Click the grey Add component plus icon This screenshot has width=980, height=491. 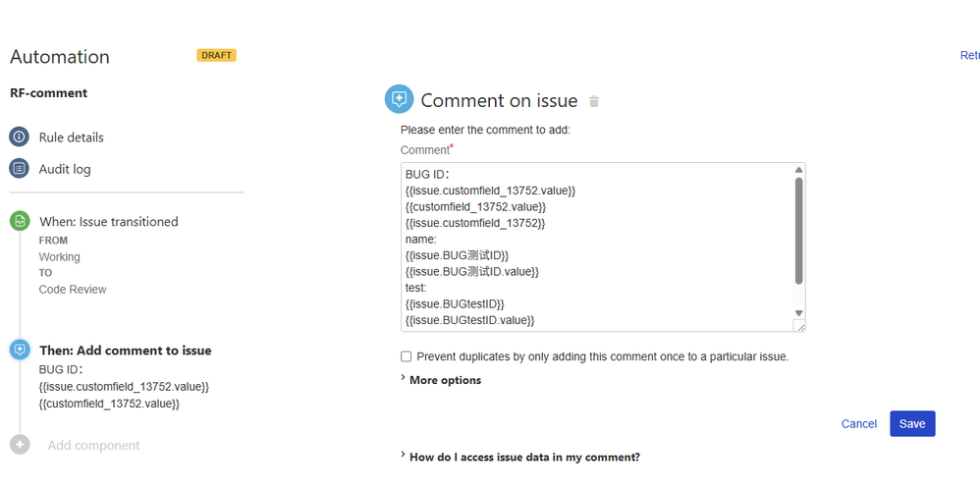coord(20,445)
